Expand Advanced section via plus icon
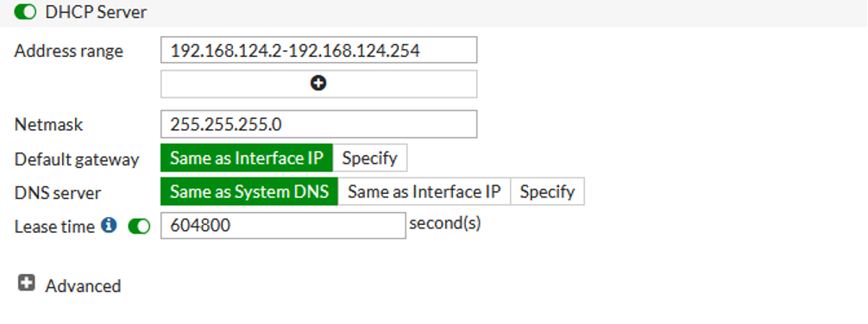Viewport: 868px width, 324px height. click(26, 283)
